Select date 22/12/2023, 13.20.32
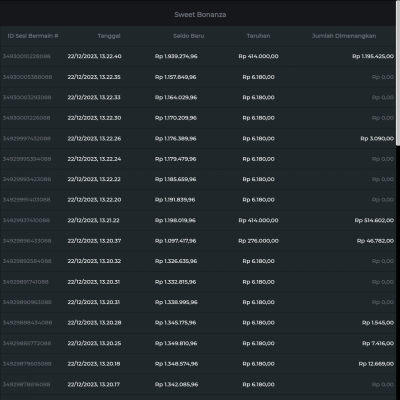This screenshot has width=400, height=400. pos(94,261)
